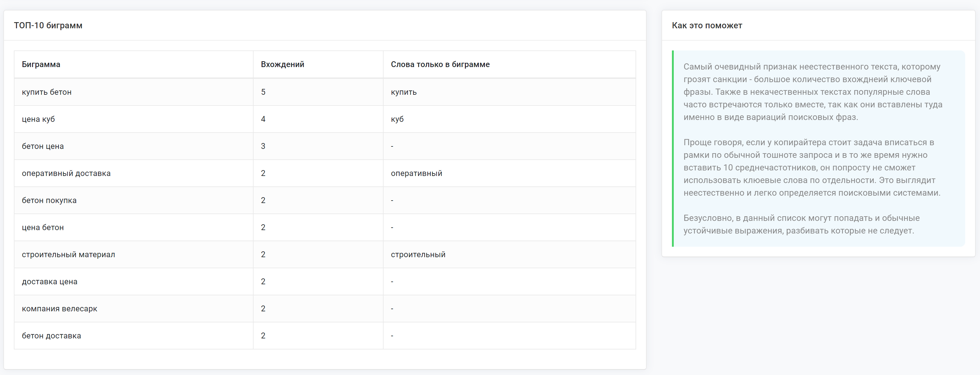Click the 'Как это поможет' panel title
Screen dimensions: 980x375
(x=706, y=26)
